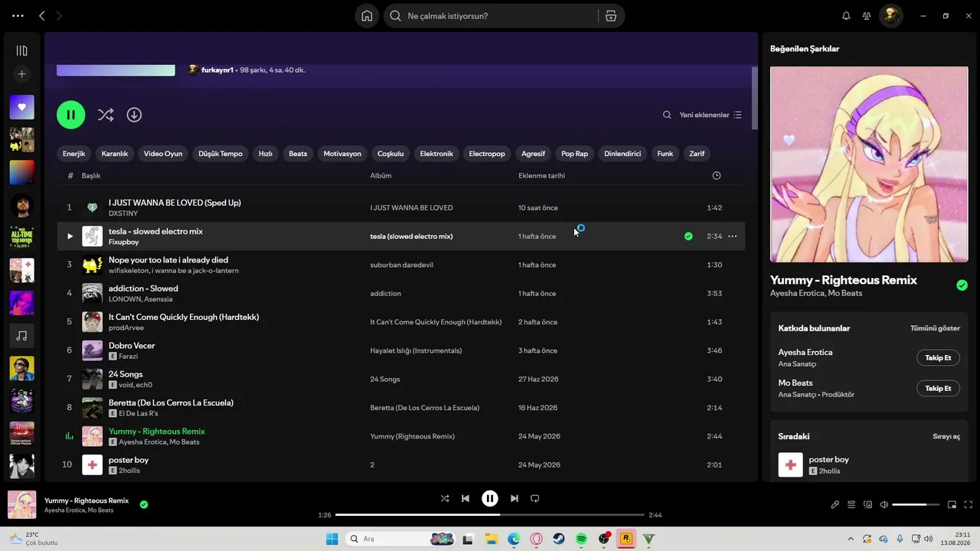This screenshot has height=551, width=980.
Task: Open album suburban daredevil link
Action: (401, 265)
